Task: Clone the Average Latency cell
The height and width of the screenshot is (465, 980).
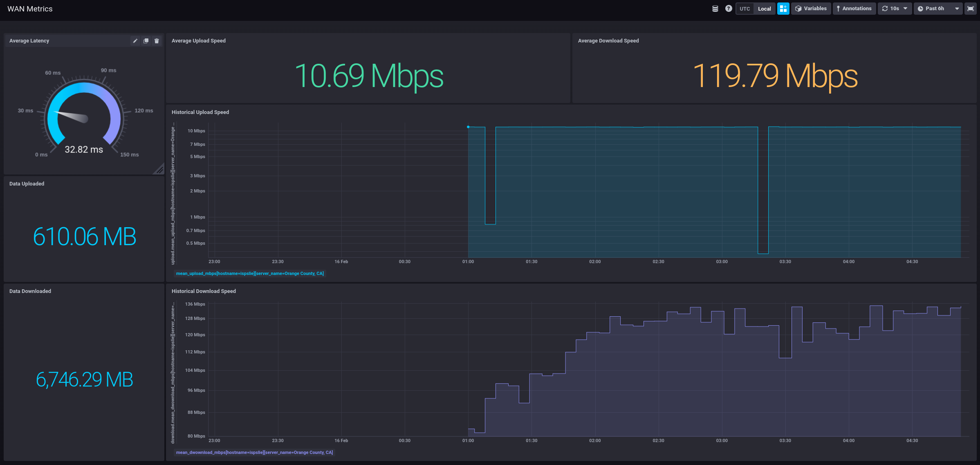Action: click(x=146, y=41)
